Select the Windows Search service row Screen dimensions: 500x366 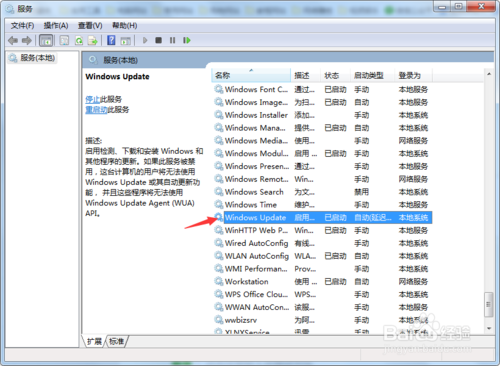(322, 192)
